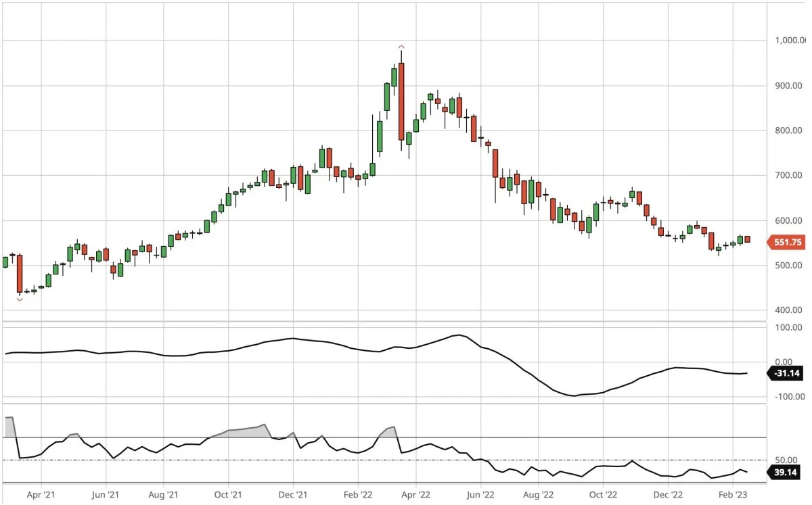Click the Jun '21 date label
This screenshot has width=812, height=505.
pos(105,495)
